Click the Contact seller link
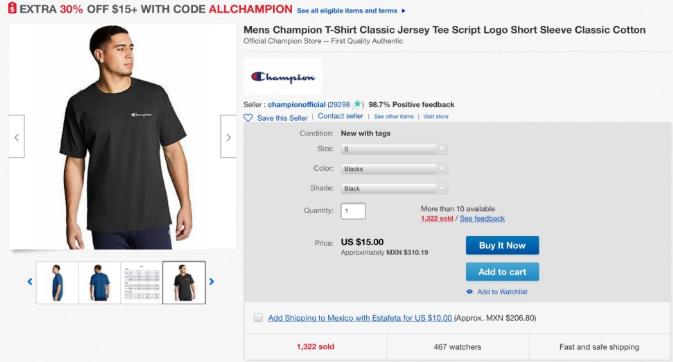The width and height of the screenshot is (673, 362). 340,116
